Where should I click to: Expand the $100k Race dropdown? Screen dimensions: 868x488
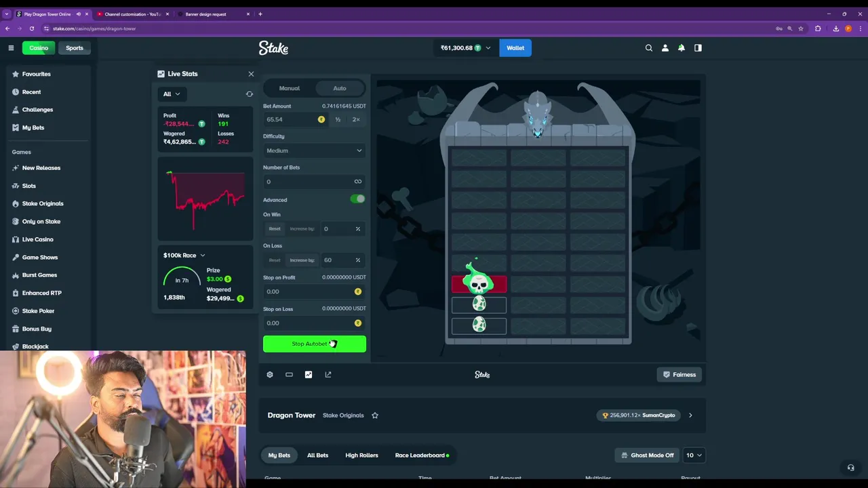184,256
